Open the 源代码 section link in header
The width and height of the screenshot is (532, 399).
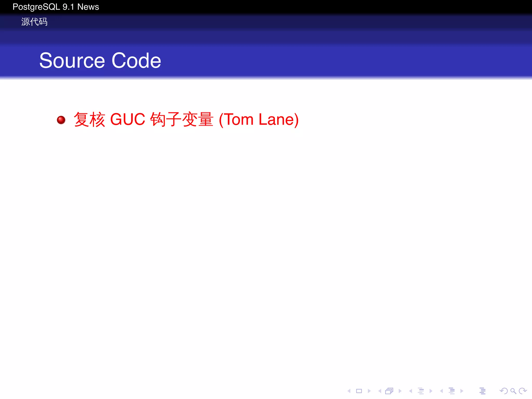[x=34, y=22]
